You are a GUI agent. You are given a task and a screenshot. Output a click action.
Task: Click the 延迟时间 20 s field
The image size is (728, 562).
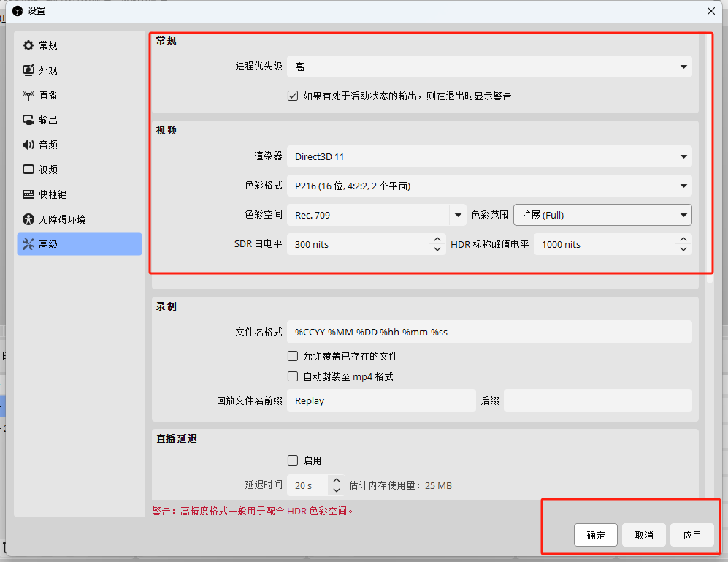point(308,485)
